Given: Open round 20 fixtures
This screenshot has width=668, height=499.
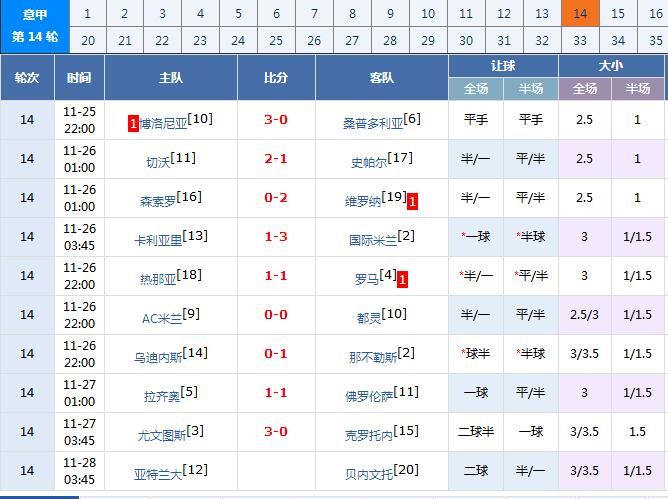Looking at the screenshot, I should (87, 40).
